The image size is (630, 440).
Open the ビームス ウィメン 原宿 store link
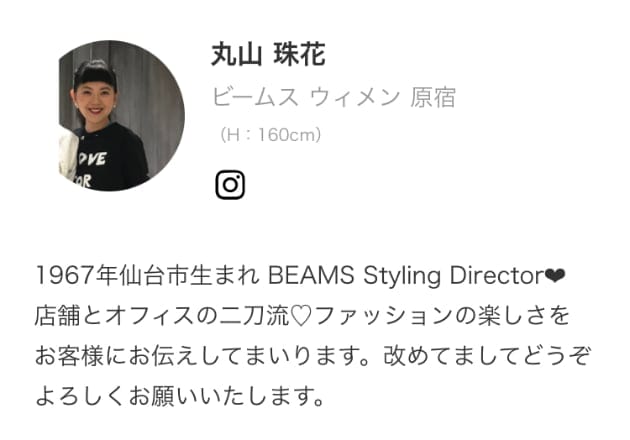pyautogui.click(x=333, y=97)
